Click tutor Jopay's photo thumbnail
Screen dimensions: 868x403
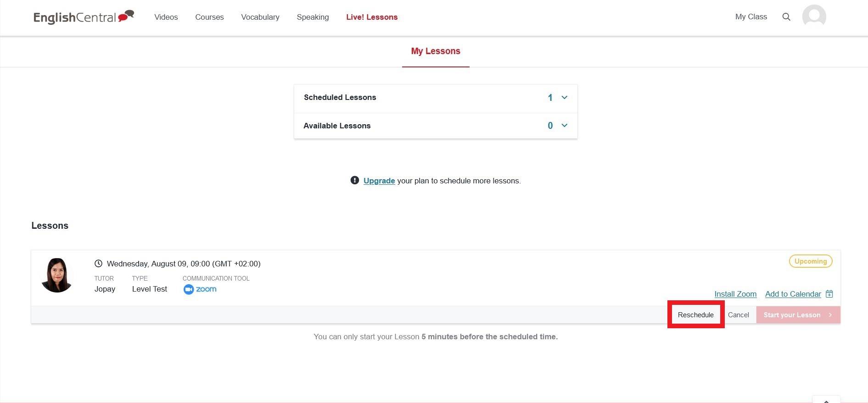pos(57,276)
